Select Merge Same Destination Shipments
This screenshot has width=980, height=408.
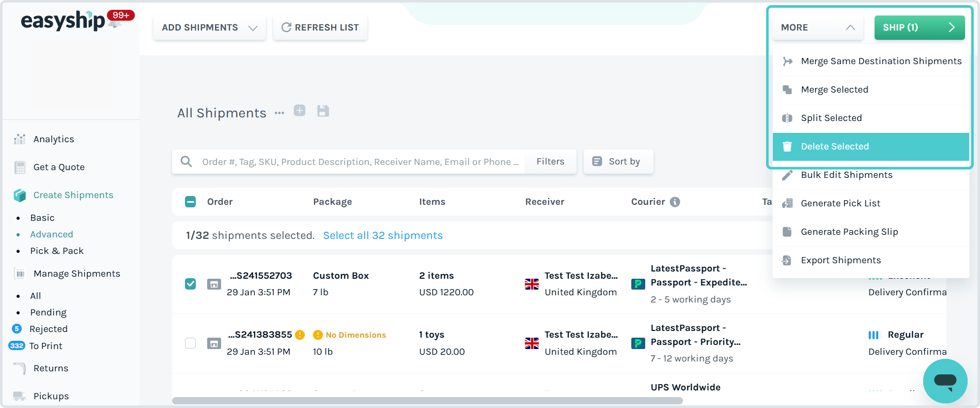871,62
